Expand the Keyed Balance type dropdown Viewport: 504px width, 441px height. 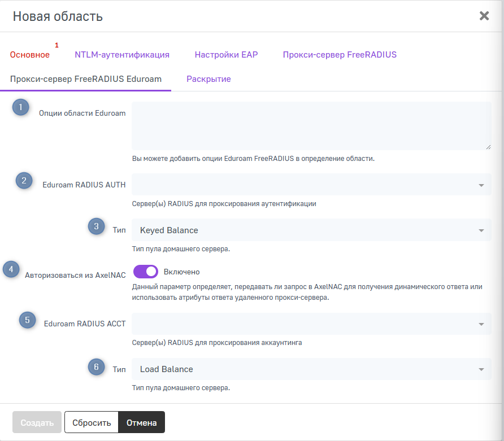[x=311, y=230]
